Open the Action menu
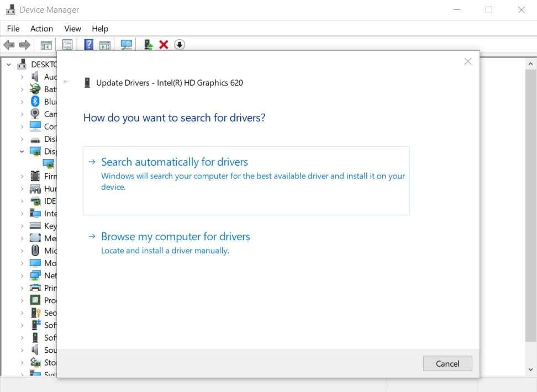537x392 pixels. pos(42,29)
